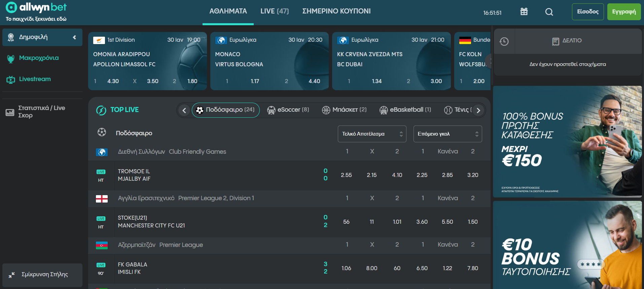Select Μπάσκετ (2) sport filter
Viewport: 644px width, 289px height.
coord(344,110)
